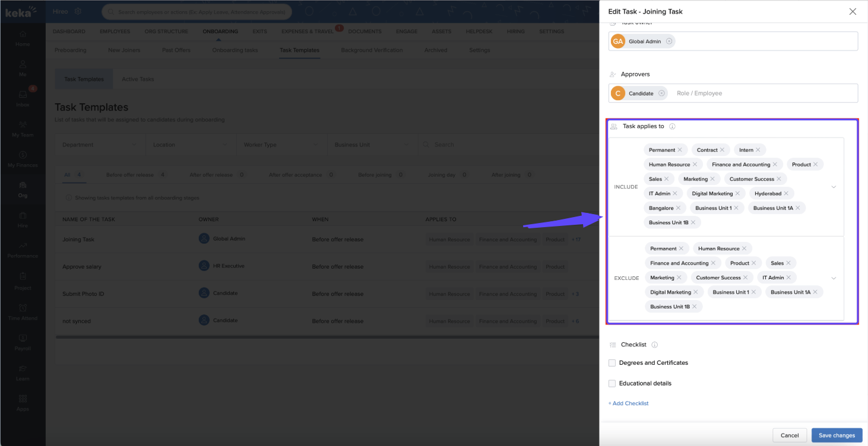Click info icon next to Checklist
The width and height of the screenshot is (868, 446).
click(654, 345)
